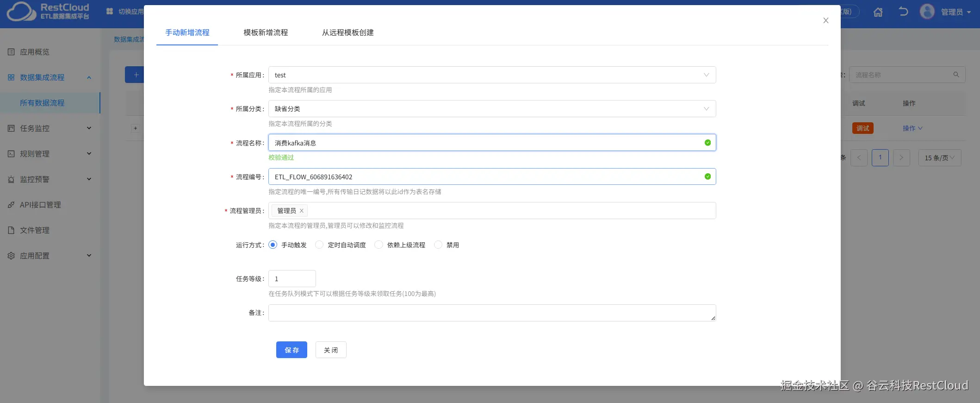Focus the 备注 textarea
This screenshot has width=980, height=403.
[492, 313]
